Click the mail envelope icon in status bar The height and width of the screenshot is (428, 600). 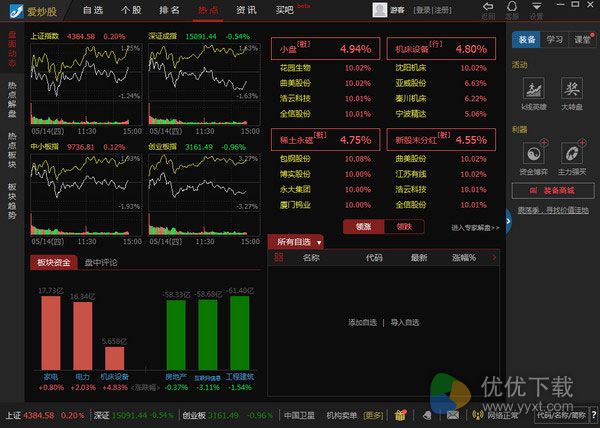(x=453, y=415)
